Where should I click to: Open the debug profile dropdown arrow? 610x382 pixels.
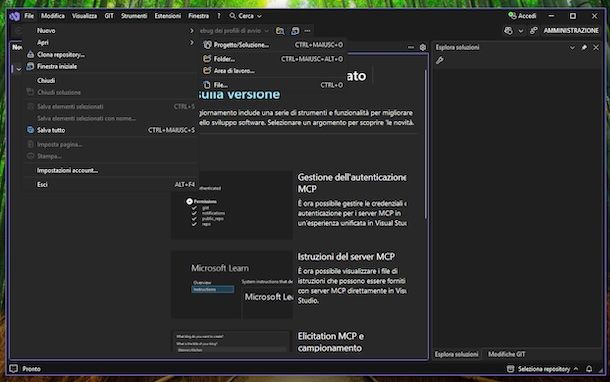pyautogui.click(x=266, y=31)
